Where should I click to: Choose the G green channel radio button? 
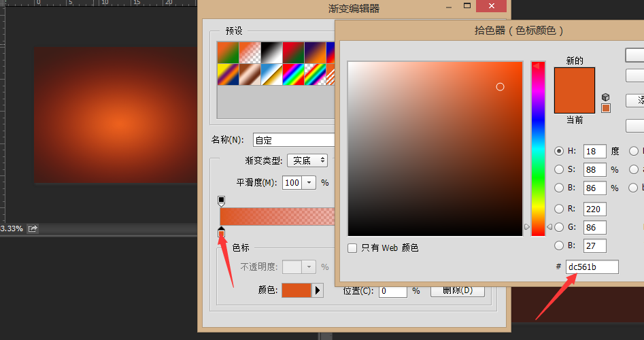(559, 227)
